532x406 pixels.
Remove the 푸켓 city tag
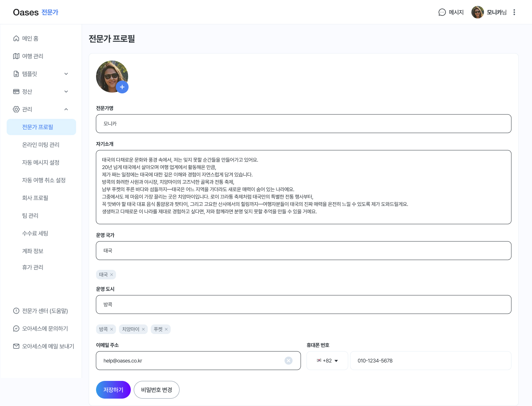[x=166, y=329]
